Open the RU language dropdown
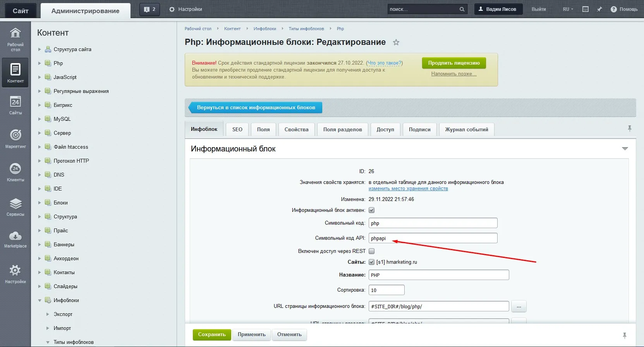644x347 pixels. (x=568, y=9)
